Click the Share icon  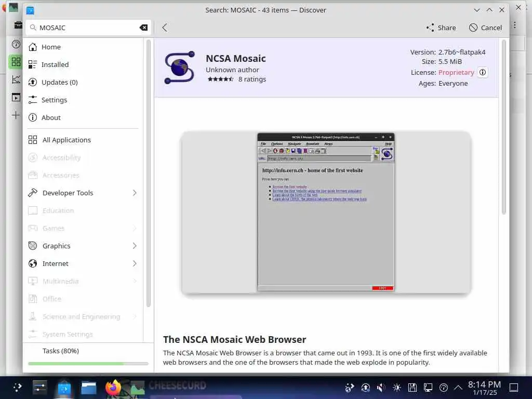[430, 28]
